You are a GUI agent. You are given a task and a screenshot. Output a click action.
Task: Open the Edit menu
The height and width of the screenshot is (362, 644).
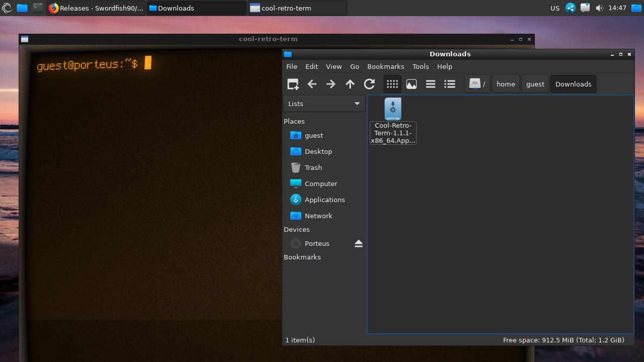point(311,66)
